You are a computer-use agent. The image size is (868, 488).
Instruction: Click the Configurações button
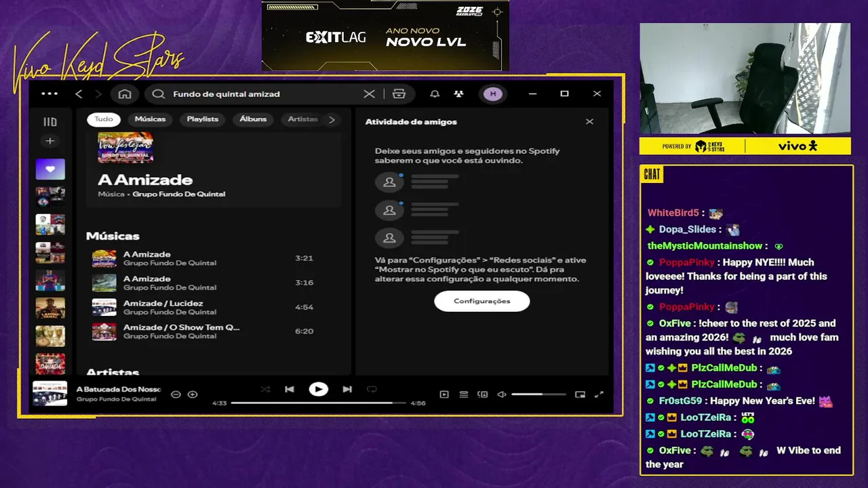pos(482,301)
